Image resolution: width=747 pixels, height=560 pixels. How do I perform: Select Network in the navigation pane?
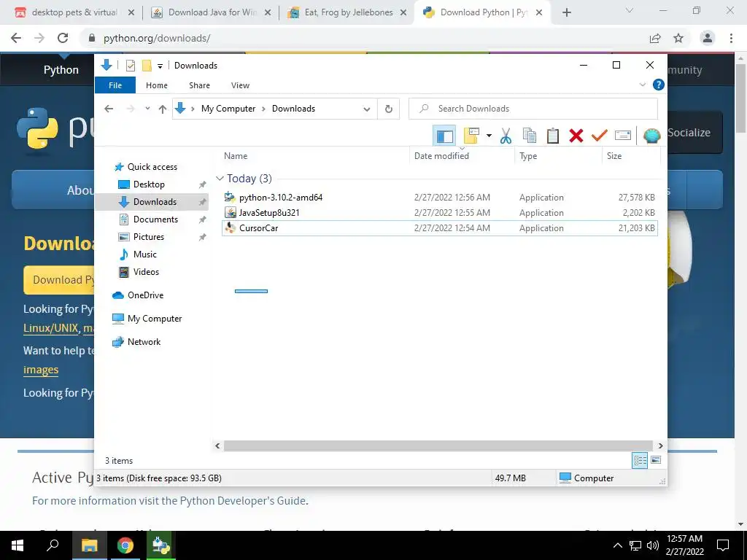[144, 342]
